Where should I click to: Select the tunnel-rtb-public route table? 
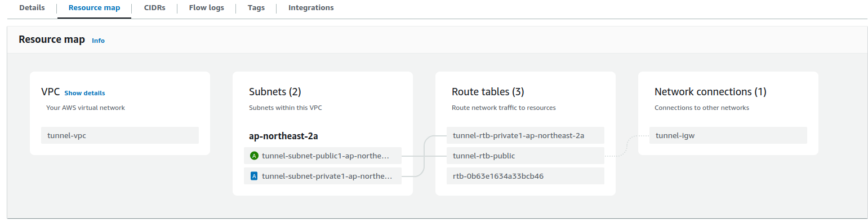(x=526, y=156)
